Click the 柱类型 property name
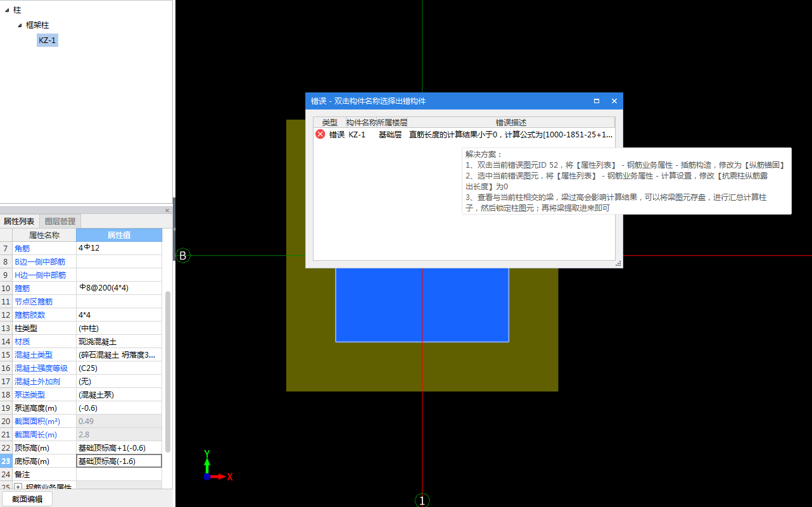Screen dimensions: 812x507 [26, 328]
